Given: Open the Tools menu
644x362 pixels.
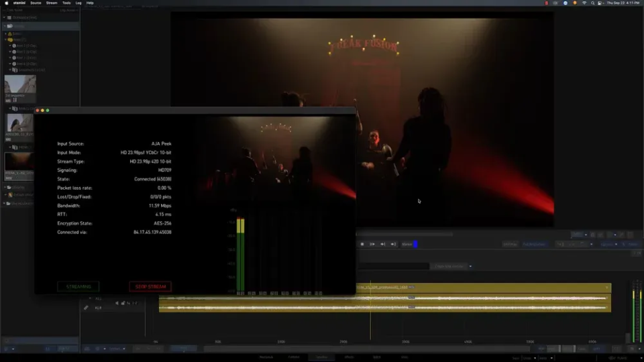Looking at the screenshot, I should [x=66, y=3].
